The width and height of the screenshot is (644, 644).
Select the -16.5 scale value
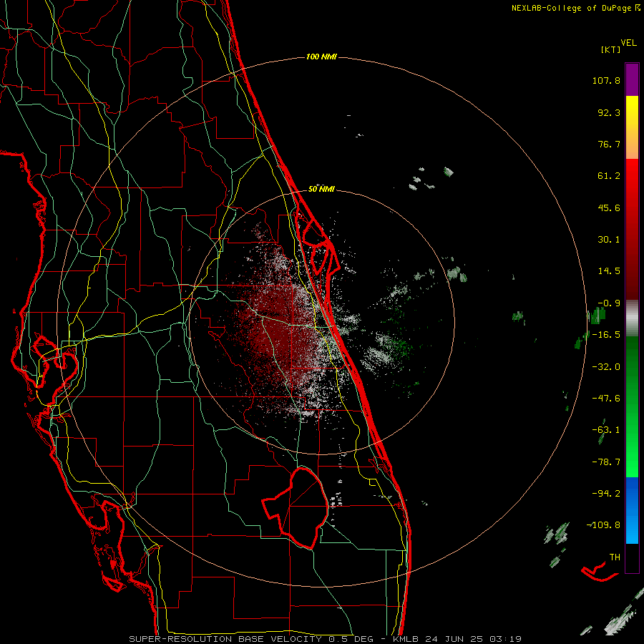[606, 335]
